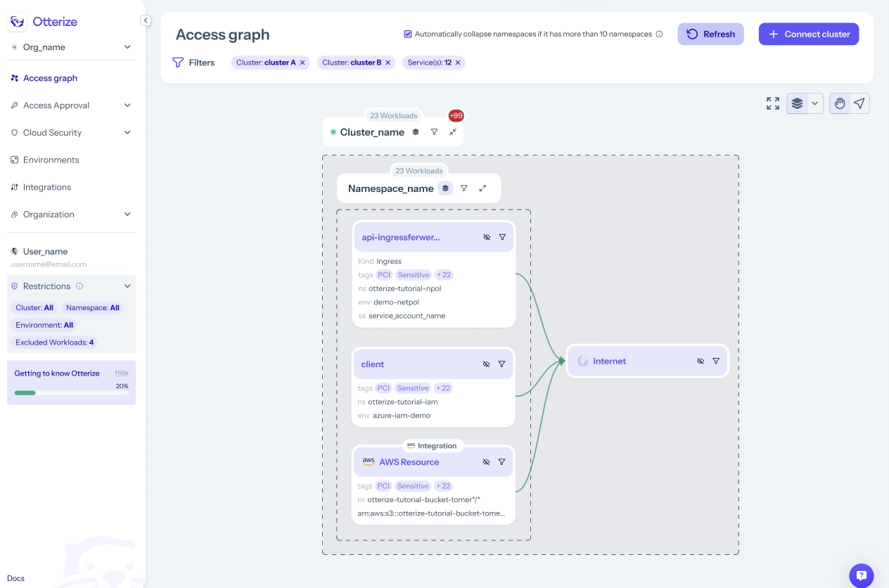Collapse the sidebar with the chevron button

146,20
